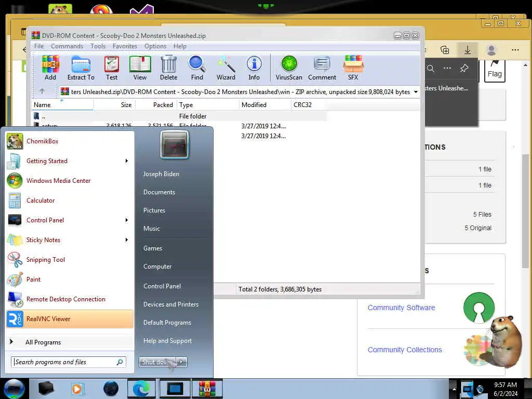Open Default Programs in Start menu
532x399 pixels.
pos(167,323)
